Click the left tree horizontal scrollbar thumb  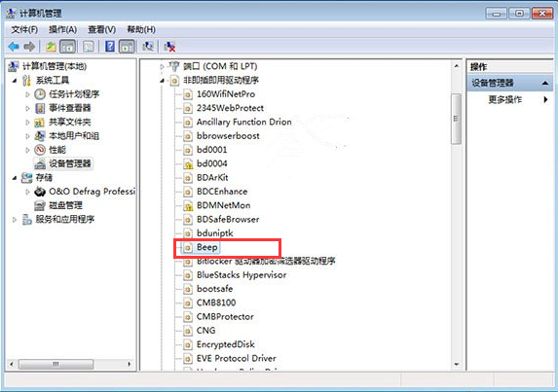coord(56,364)
